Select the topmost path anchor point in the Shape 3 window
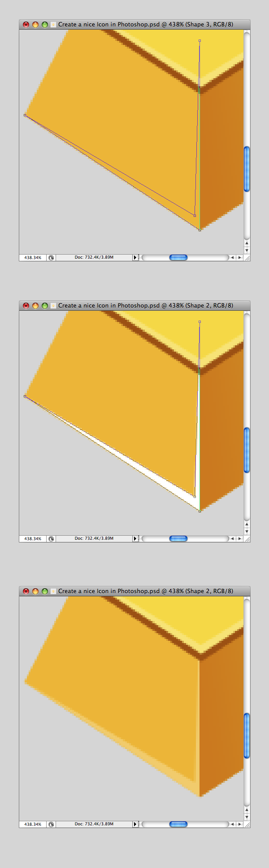The height and width of the screenshot is (868, 269). coord(200,41)
